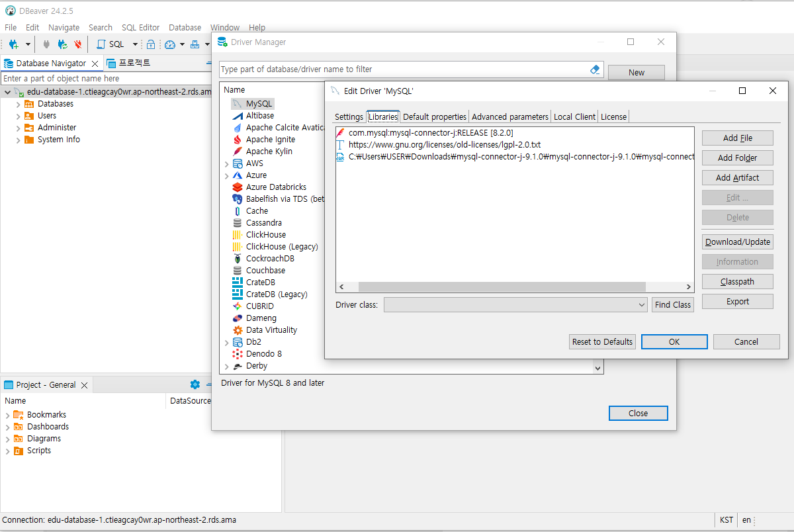Open the new connection dropdown arrow
The image size is (794, 532).
tap(28, 44)
